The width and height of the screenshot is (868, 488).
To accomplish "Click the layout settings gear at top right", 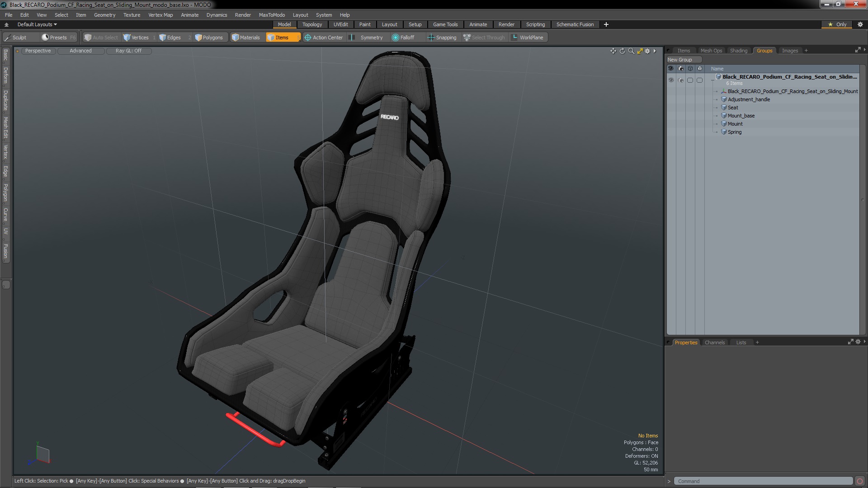I will click(x=860, y=24).
